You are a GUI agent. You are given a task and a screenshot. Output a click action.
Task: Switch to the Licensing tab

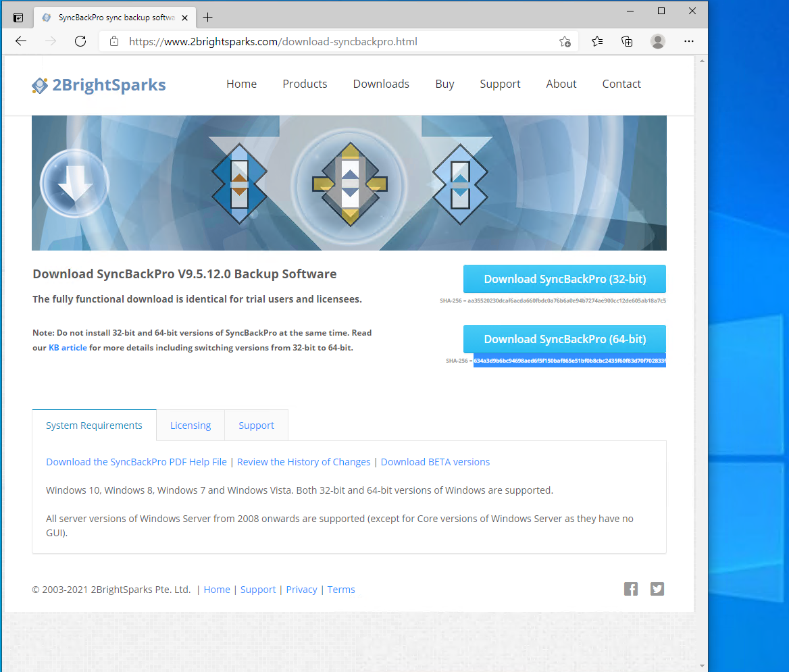point(190,425)
